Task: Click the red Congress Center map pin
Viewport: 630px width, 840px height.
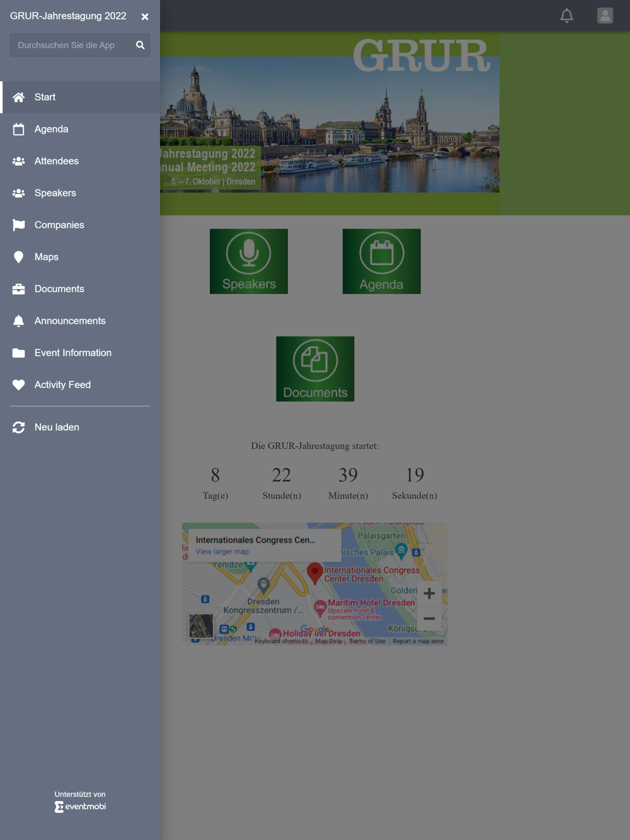Action: tap(315, 573)
